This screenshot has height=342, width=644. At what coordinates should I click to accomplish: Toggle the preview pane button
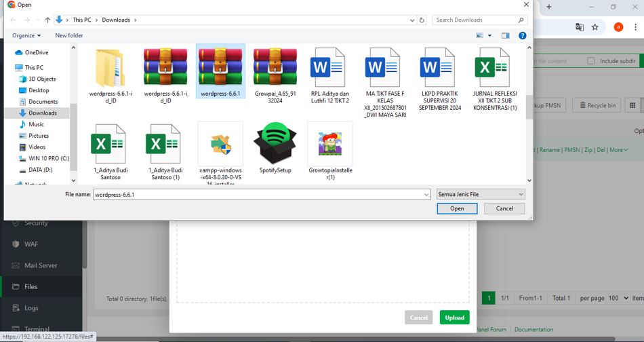[x=505, y=36]
